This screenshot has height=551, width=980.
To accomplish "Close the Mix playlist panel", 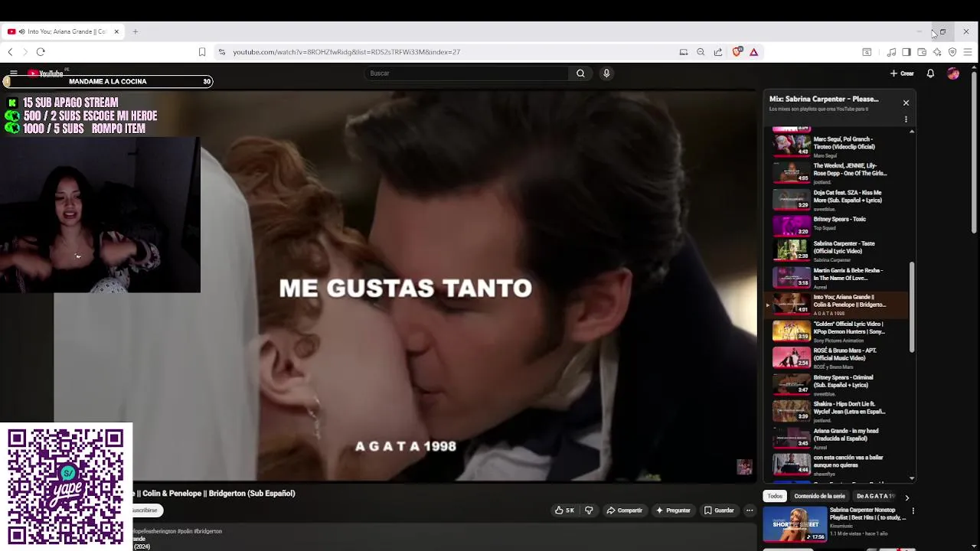I will (906, 103).
